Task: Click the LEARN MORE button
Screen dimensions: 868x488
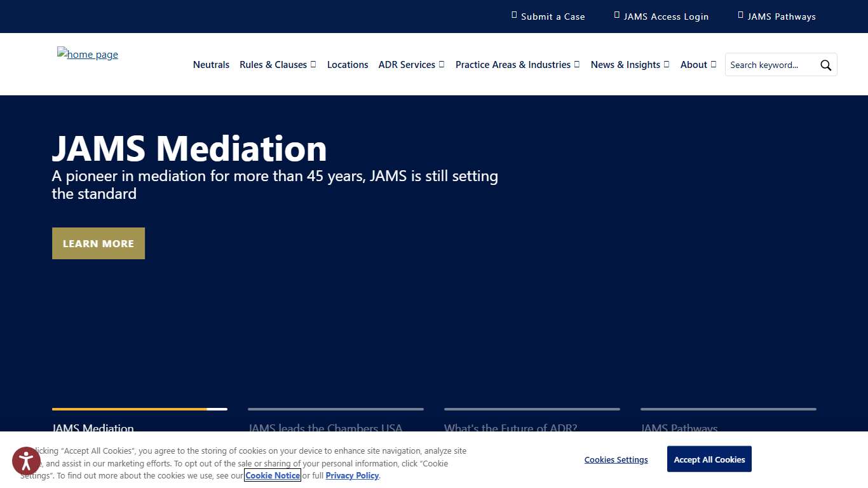Action: click(x=98, y=243)
